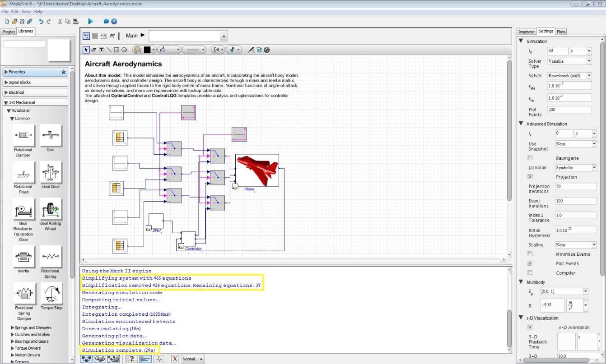This screenshot has height=364, width=606.
Task: Toggle the Baumgarte checkbox
Action: 530,158
